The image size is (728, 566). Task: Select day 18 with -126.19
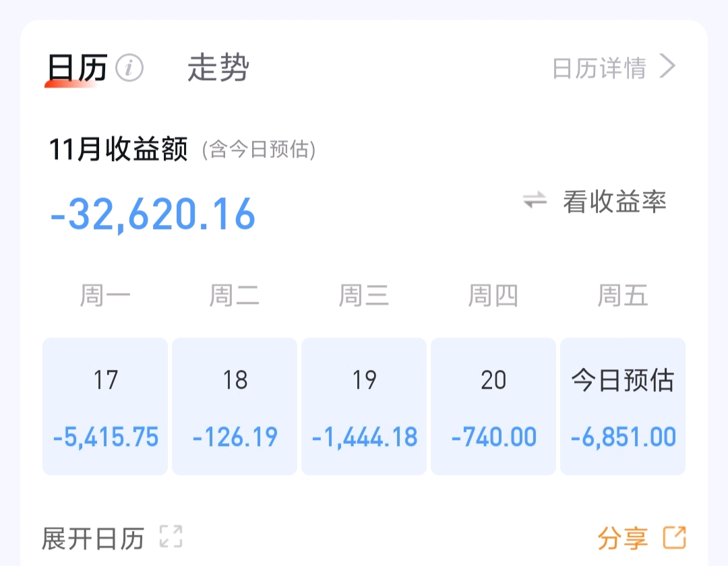tap(235, 406)
